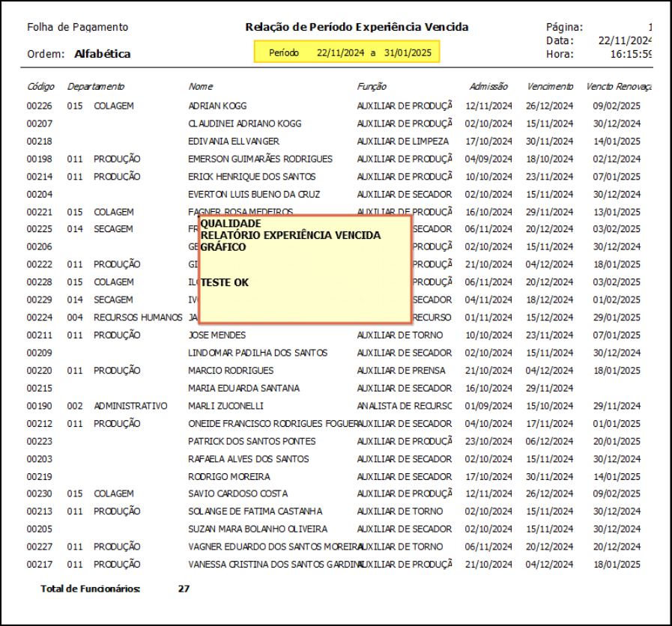Click the 'Alfabética' order value
This screenshot has height=626, width=672.
tap(103, 54)
